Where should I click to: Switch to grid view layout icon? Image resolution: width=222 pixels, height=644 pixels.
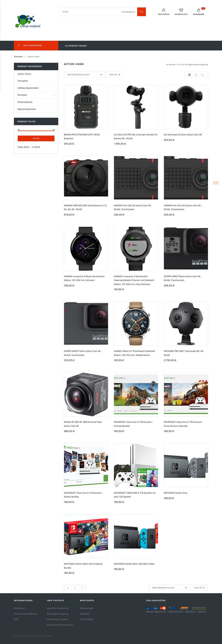pos(189,75)
